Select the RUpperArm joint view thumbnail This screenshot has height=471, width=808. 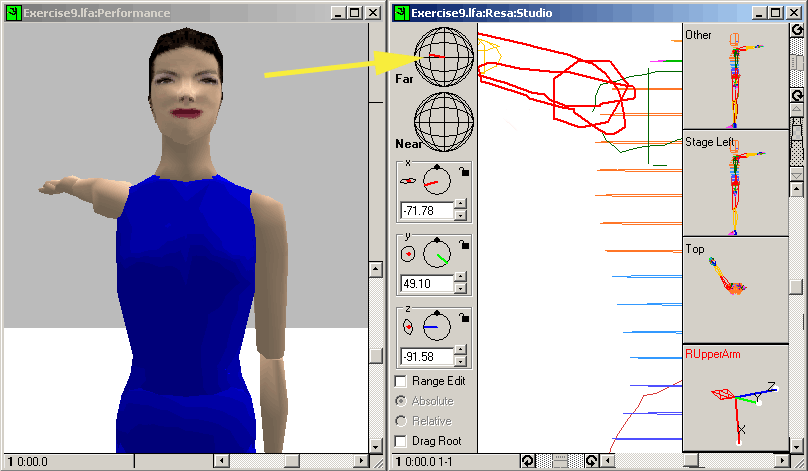pos(734,398)
